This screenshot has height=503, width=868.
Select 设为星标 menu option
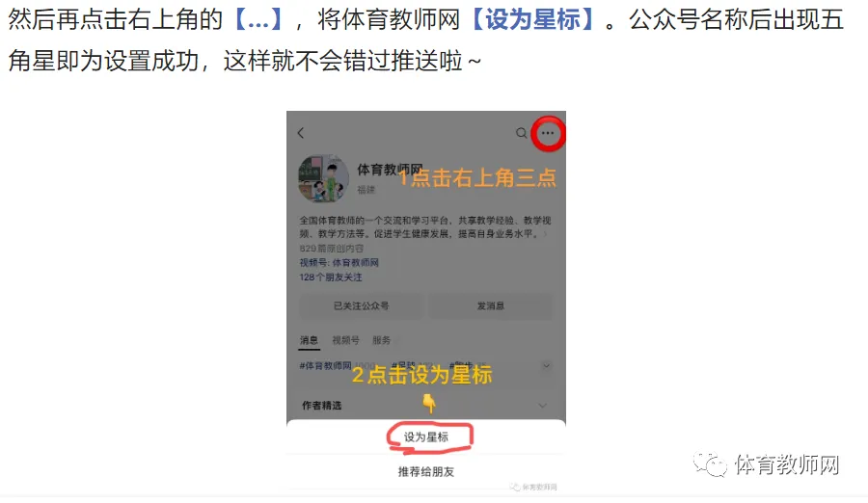426,437
